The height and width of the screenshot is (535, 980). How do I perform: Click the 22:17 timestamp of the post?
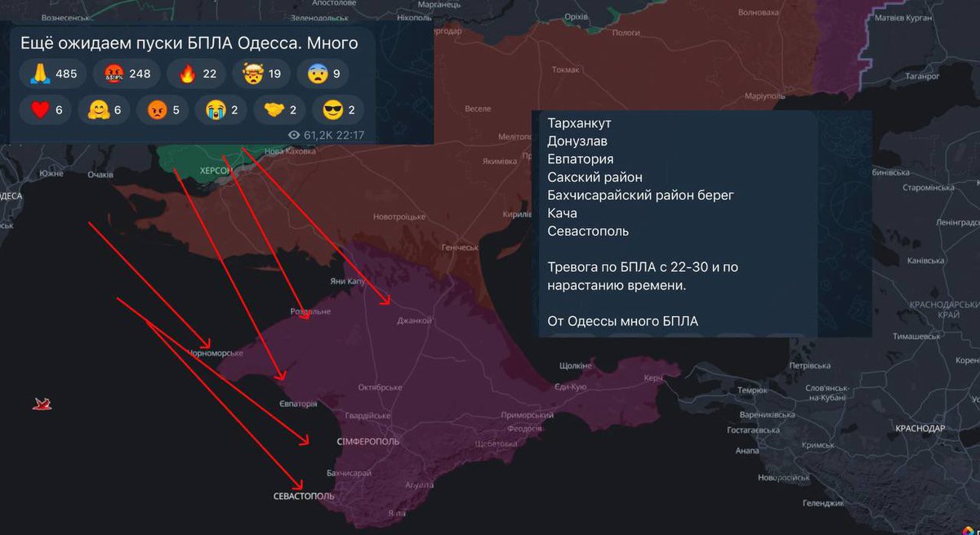tap(351, 135)
